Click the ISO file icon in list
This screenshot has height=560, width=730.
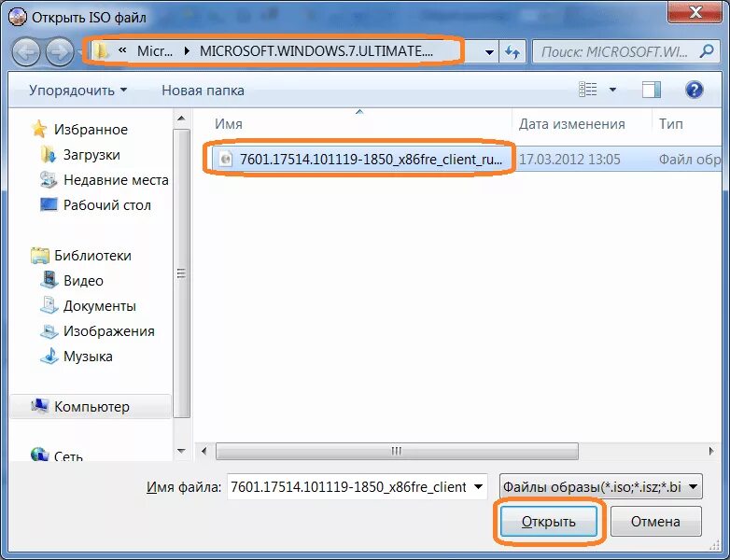tap(226, 159)
